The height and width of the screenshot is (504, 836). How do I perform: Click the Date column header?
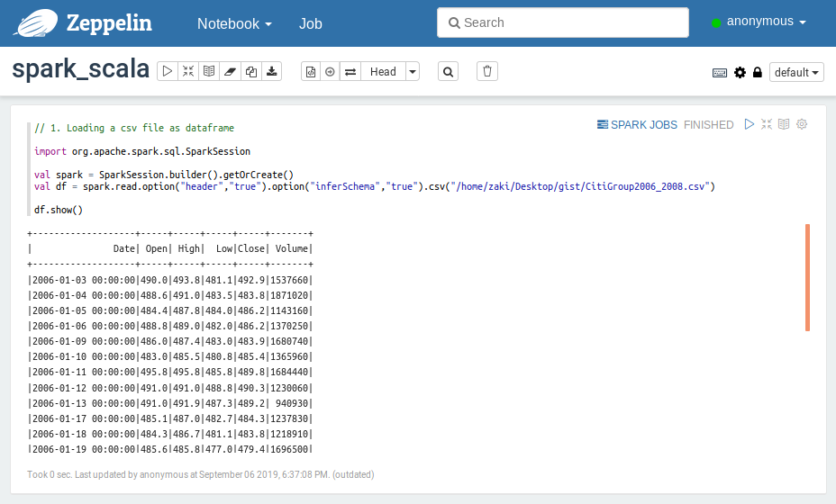click(123, 248)
